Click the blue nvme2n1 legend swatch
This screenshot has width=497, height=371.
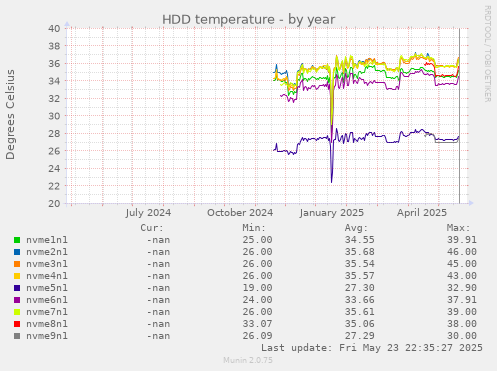[17, 252]
